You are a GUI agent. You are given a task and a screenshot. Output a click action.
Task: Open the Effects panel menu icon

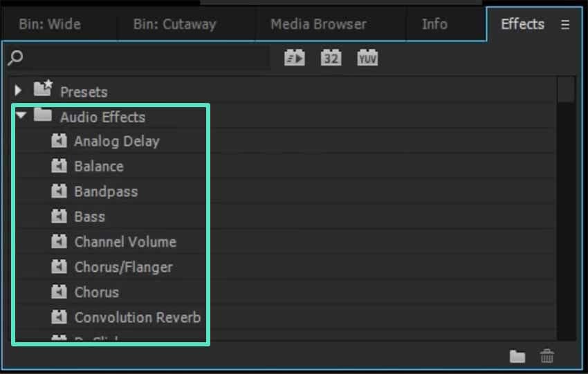tap(565, 24)
